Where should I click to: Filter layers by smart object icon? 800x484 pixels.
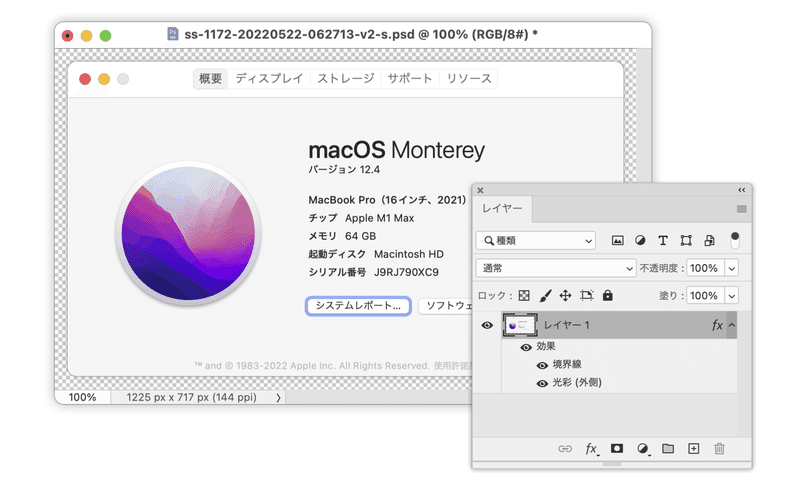coord(709,240)
